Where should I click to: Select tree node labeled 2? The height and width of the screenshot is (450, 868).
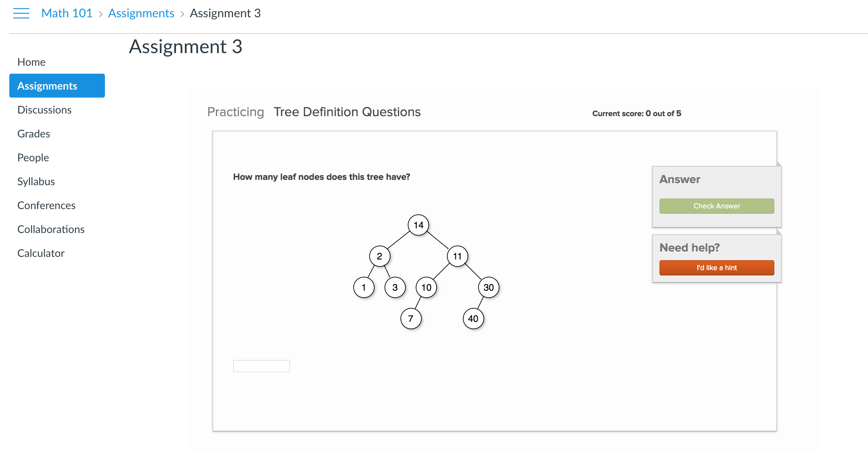point(380,256)
